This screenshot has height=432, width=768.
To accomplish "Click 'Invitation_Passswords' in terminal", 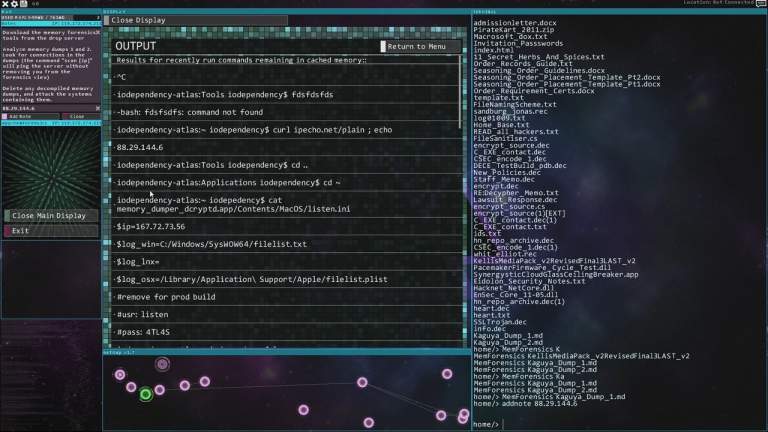I will (518, 44).
